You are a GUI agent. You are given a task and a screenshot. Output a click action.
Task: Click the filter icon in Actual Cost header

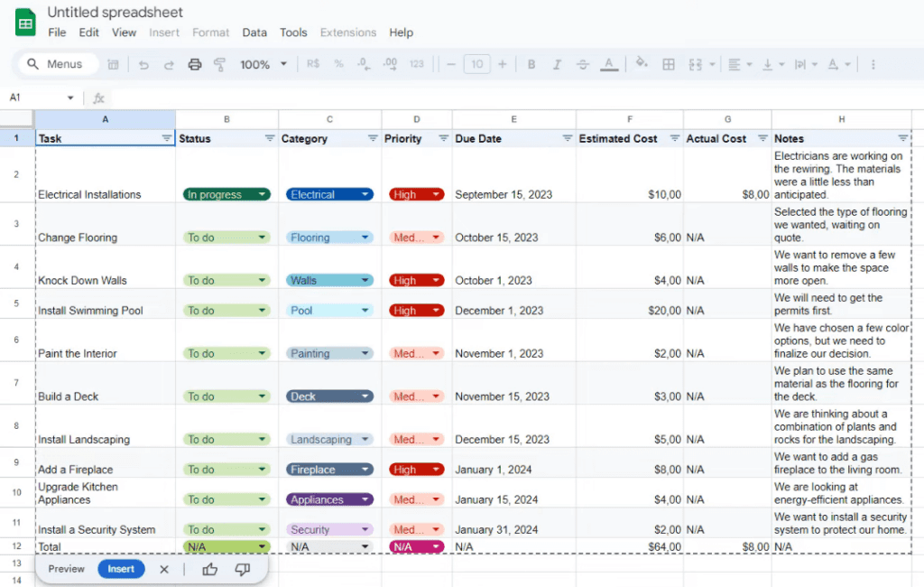(x=762, y=138)
